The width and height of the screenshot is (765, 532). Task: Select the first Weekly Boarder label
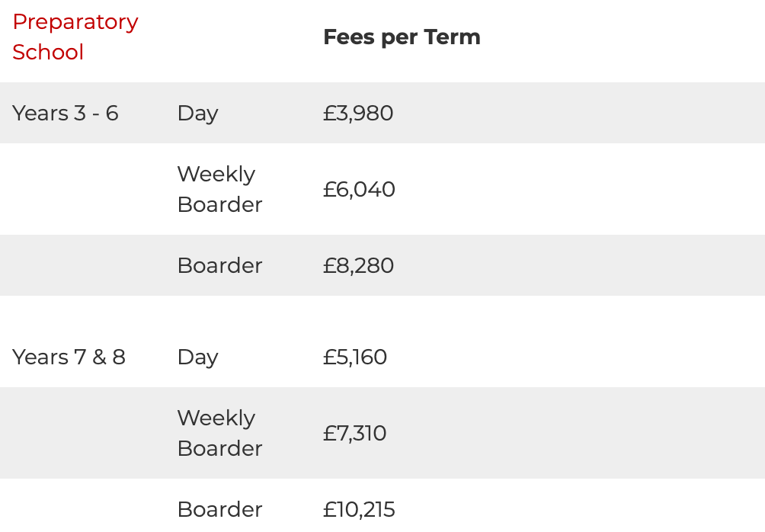coord(219,189)
